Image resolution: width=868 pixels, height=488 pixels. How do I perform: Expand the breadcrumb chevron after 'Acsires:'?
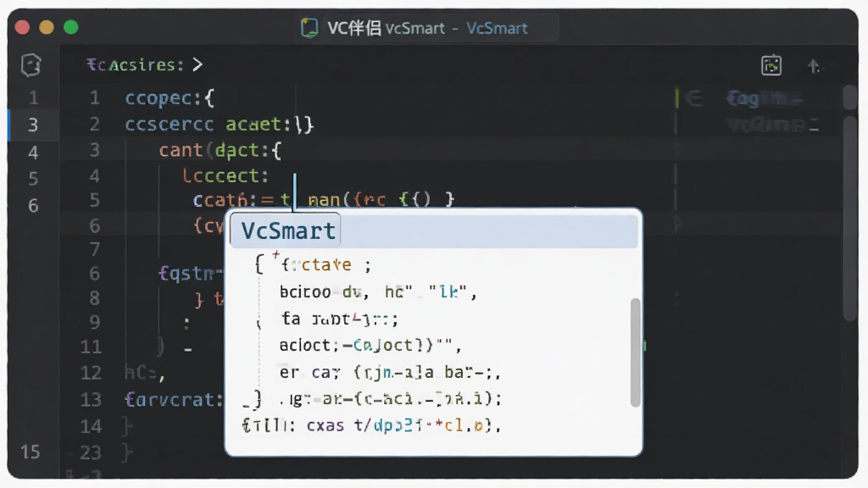coord(198,64)
